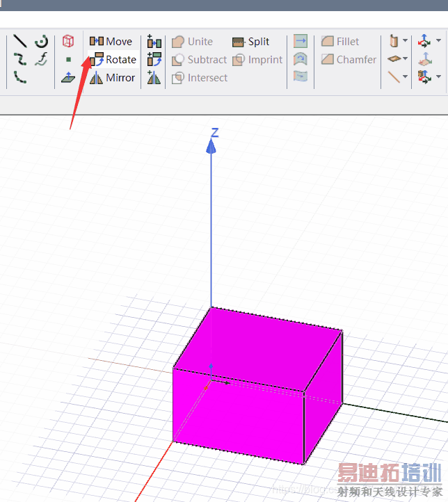This screenshot has height=502, width=448.
Task: Select Sweep along path icon
Action: point(301,76)
